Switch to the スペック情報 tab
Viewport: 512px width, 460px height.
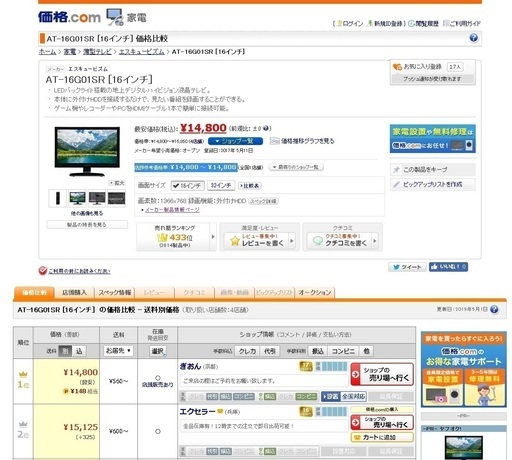pos(115,293)
